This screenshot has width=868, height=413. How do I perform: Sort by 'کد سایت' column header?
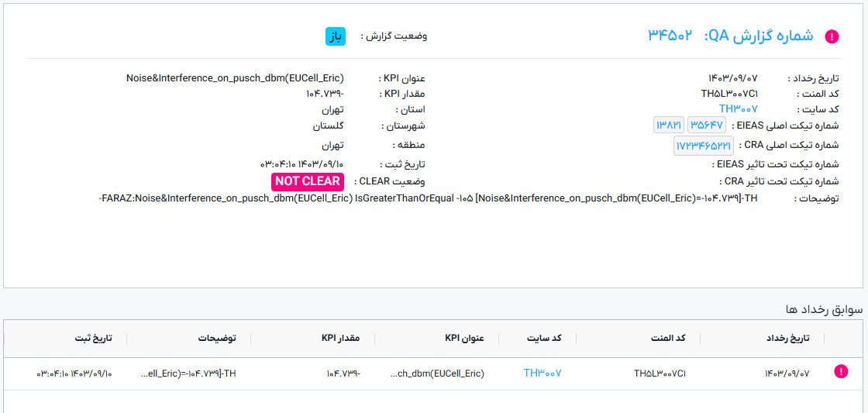click(x=544, y=338)
